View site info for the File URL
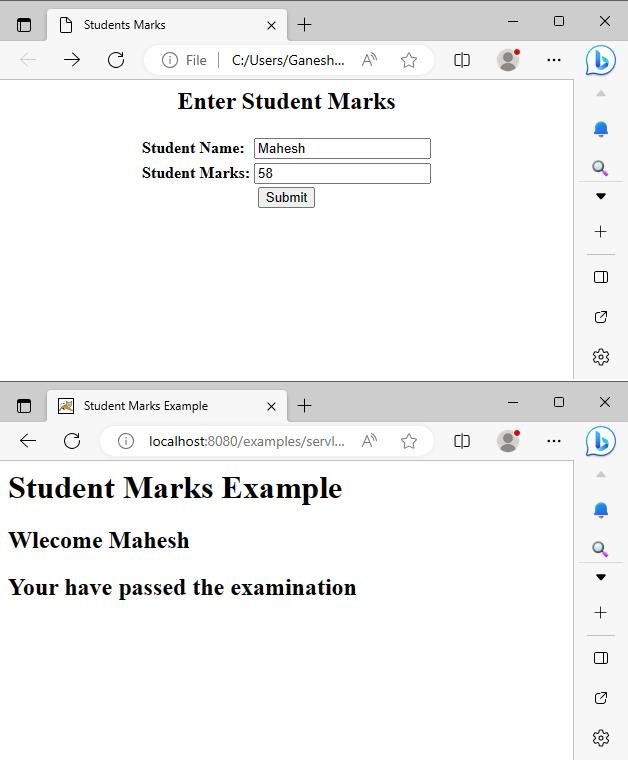628x760 pixels. click(x=170, y=60)
